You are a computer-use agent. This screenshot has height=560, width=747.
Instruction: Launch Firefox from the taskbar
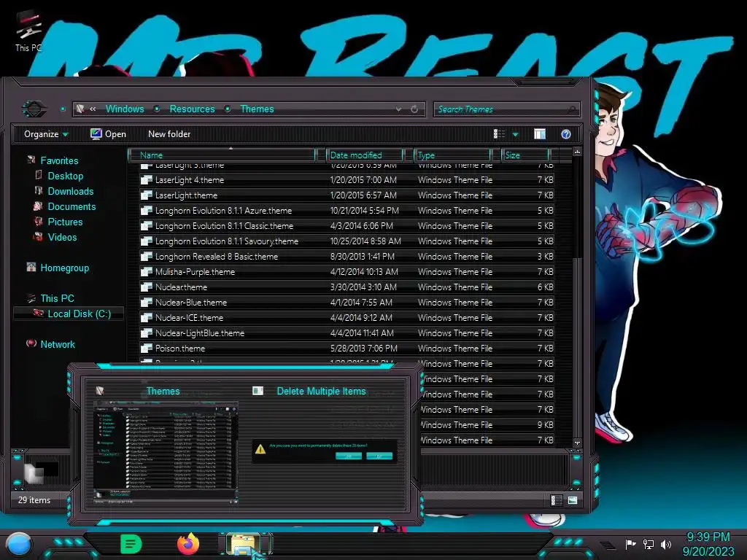point(188,544)
